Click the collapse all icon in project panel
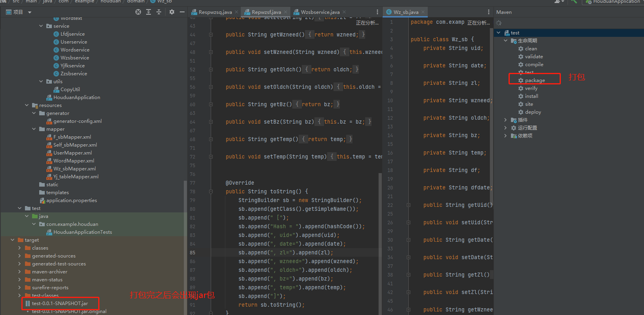 pyautogui.click(x=159, y=12)
